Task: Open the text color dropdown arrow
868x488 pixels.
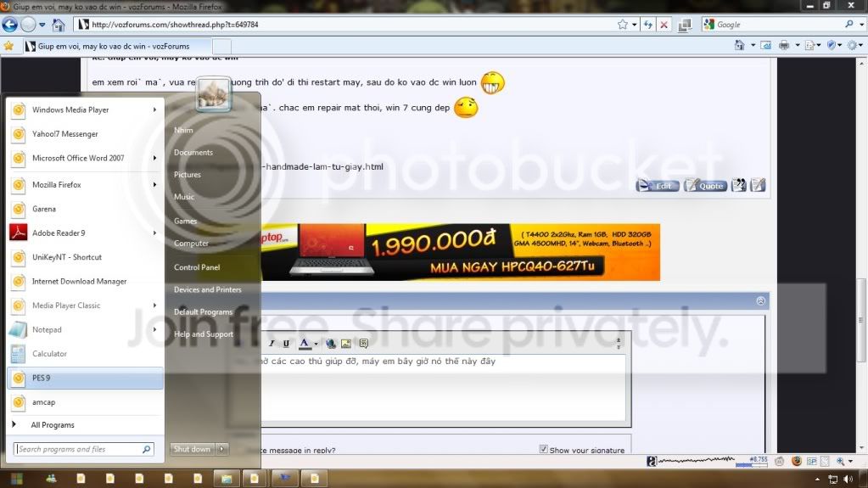Action: click(x=316, y=344)
